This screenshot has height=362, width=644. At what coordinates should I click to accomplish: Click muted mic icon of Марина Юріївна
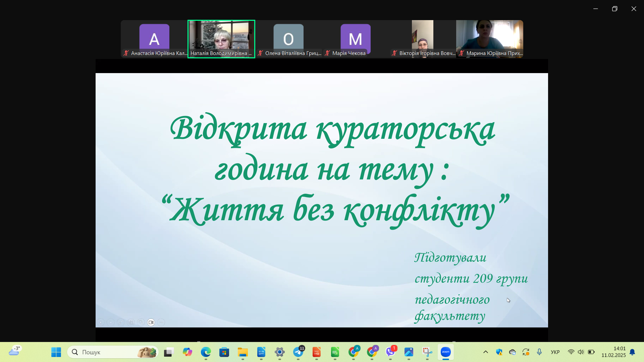click(462, 53)
